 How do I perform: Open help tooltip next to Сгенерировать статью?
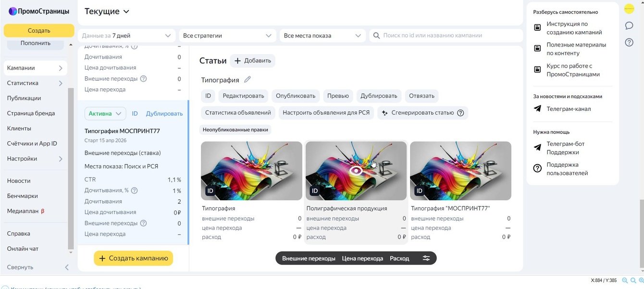460,113
